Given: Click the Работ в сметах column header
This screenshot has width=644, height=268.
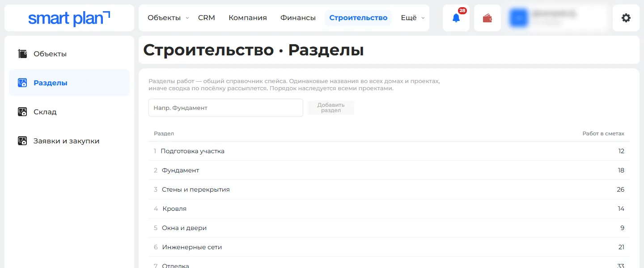Looking at the screenshot, I should pos(603,134).
